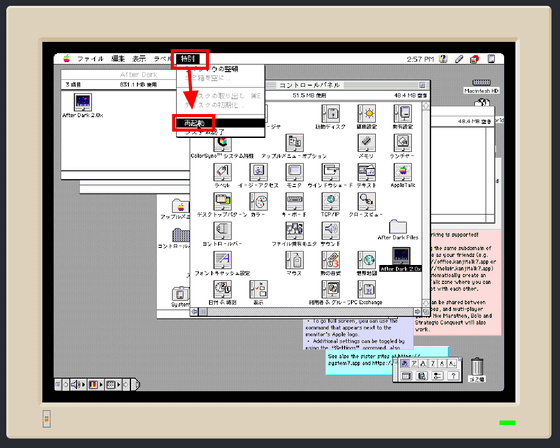Viewport: 560px width, 448px height.
Task: Click the 特別 Special menu title
Action: click(188, 59)
